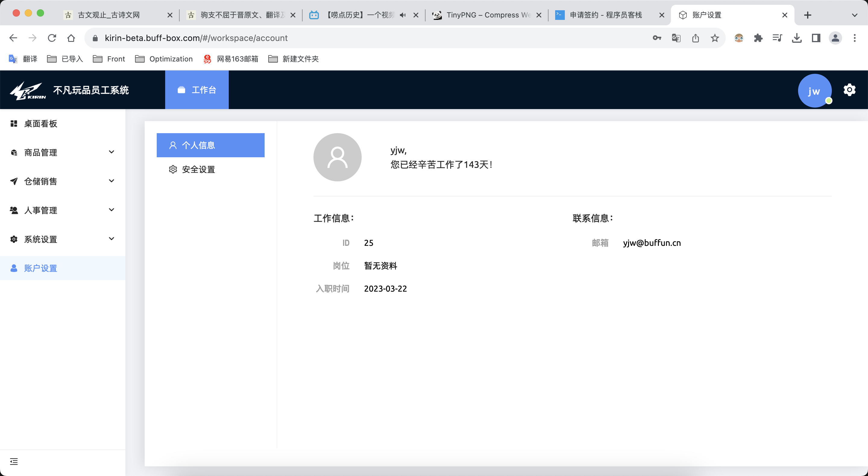This screenshot has width=868, height=476.
Task: Switch to the 驹支不屈于晋原文 tab
Action: [x=241, y=15]
